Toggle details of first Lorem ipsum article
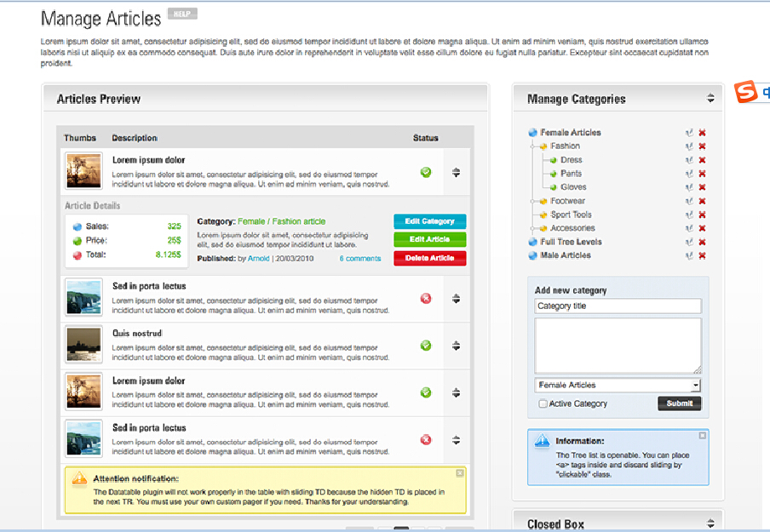This screenshot has height=532, width=770. [x=456, y=173]
